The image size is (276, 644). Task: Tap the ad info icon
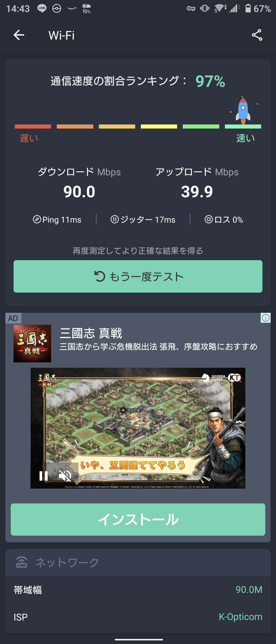tap(266, 318)
